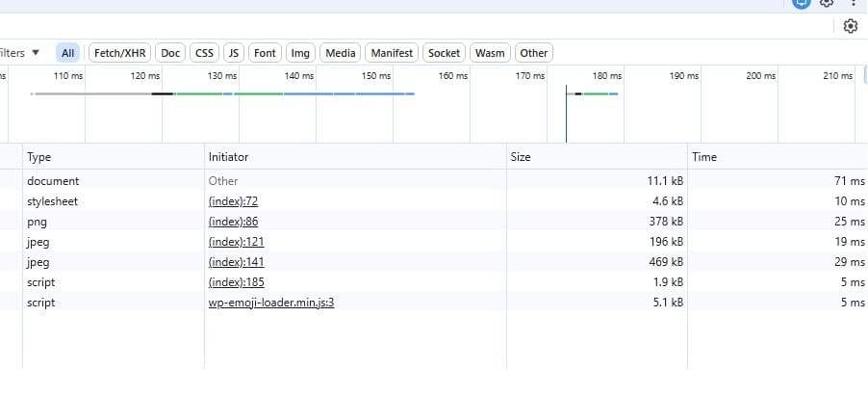Sort by the Type column header
Viewport: 868px width, 396px height.
[x=114, y=157]
